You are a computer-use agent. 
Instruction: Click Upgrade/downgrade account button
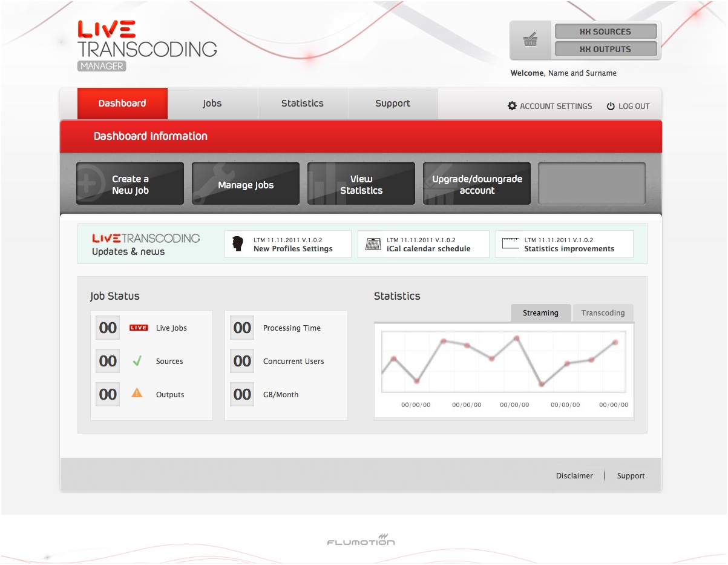pyautogui.click(x=477, y=184)
